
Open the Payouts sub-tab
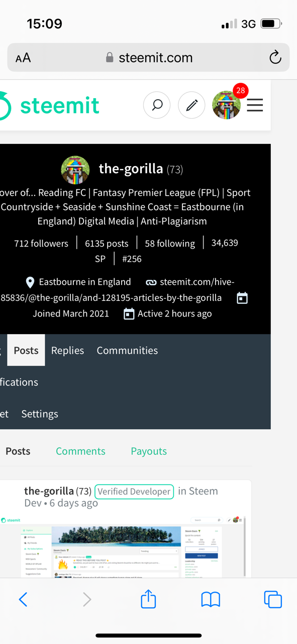(x=149, y=451)
